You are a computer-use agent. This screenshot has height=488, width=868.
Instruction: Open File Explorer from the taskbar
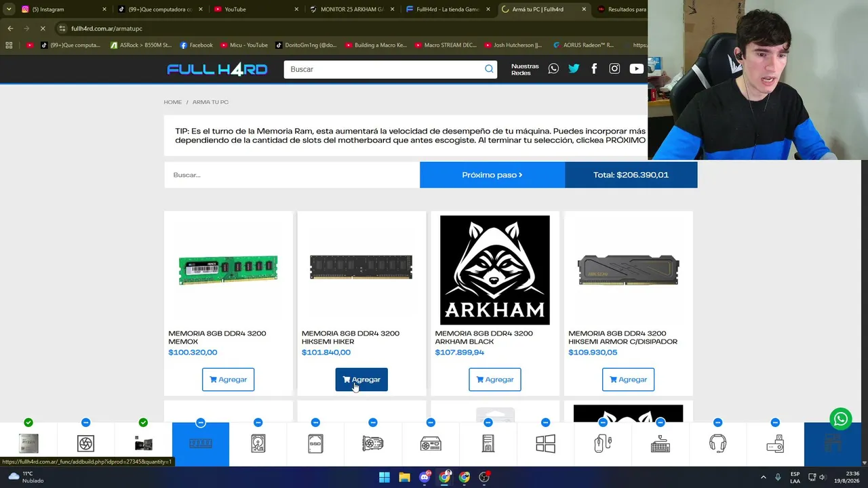point(404,477)
